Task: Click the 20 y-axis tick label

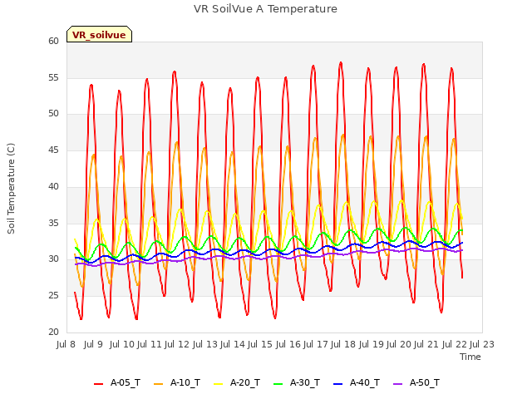Action: click(53, 332)
